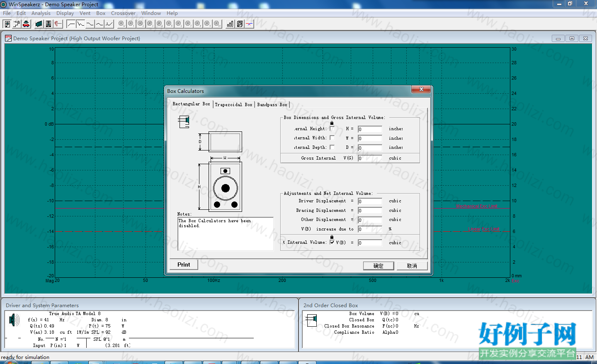Click the rectangular box front-view diagram
This screenshot has height=364, width=597.
[x=226, y=187]
